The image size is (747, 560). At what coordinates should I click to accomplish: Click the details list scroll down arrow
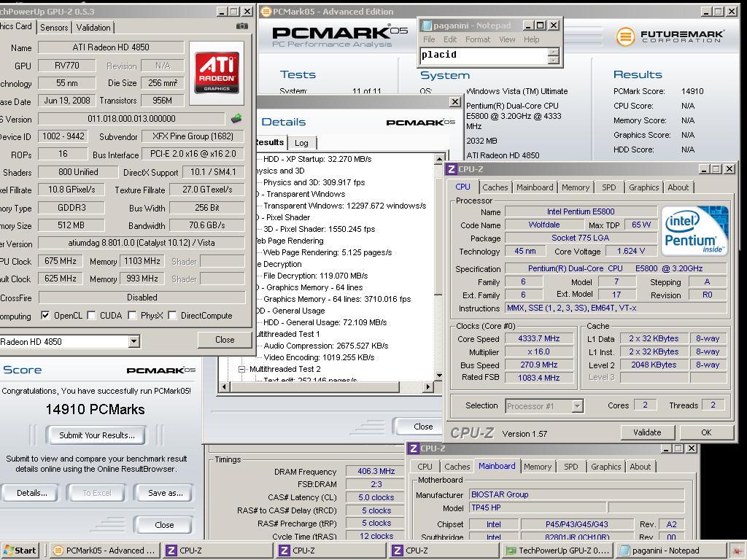(439, 376)
